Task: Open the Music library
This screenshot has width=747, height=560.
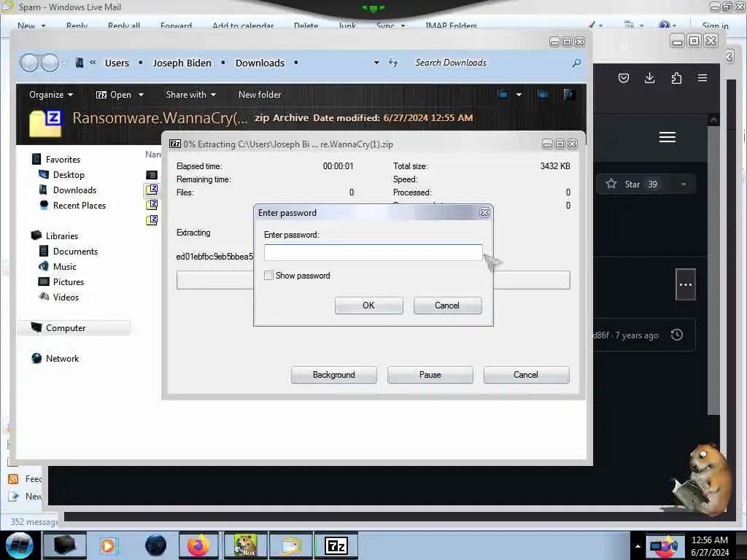Action: tap(65, 267)
